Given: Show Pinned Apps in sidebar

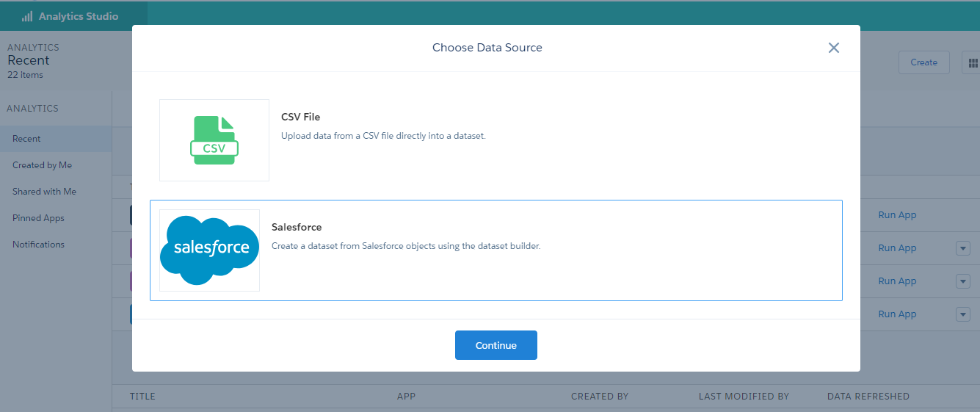Looking at the screenshot, I should click(x=38, y=218).
